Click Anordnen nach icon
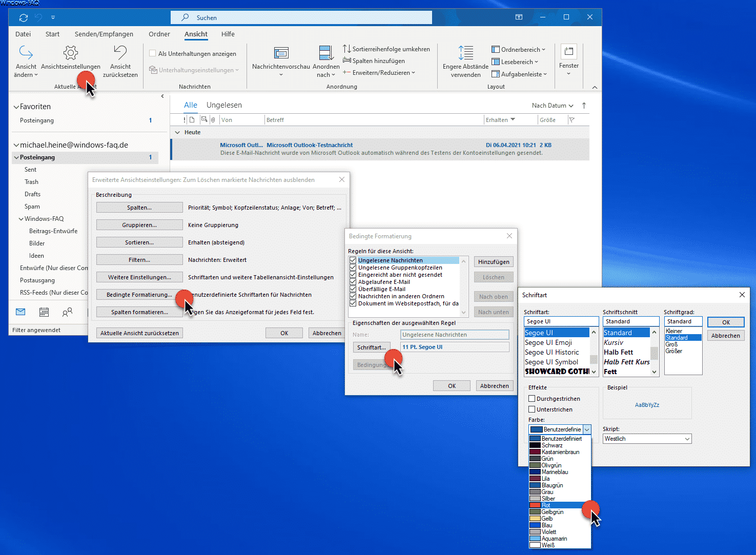Image resolution: width=756 pixels, height=555 pixels. pyautogui.click(x=326, y=53)
